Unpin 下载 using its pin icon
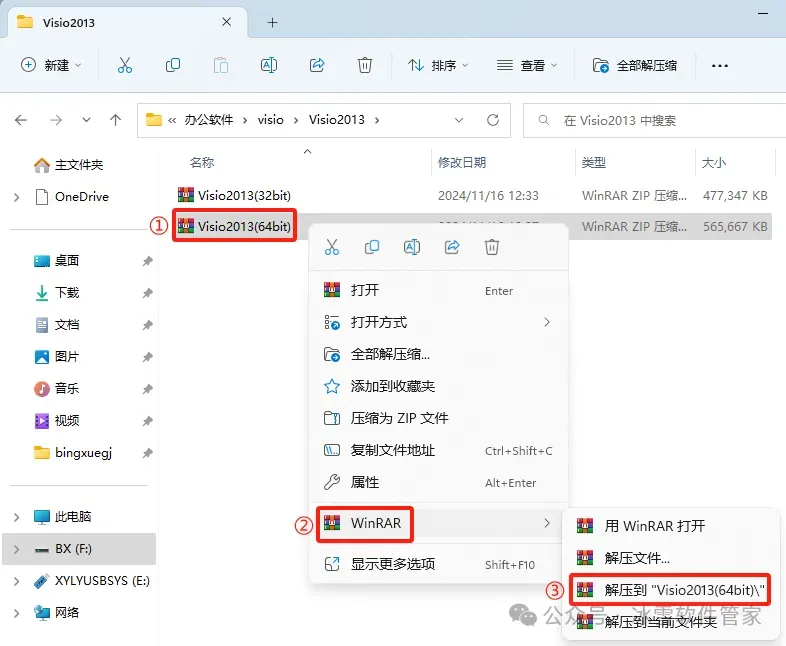Viewport: 786px width, 646px height. pyautogui.click(x=147, y=293)
